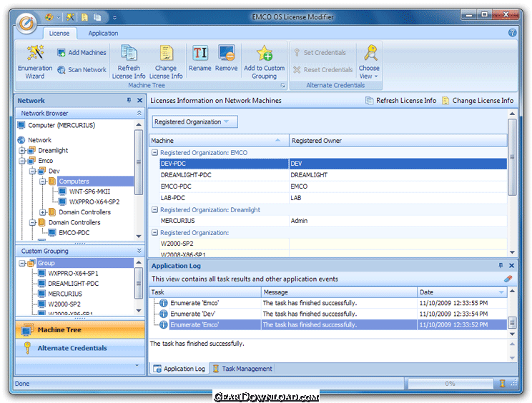Click the license table vertical scrollbar
Screen dimensions: 532x403
512,157
